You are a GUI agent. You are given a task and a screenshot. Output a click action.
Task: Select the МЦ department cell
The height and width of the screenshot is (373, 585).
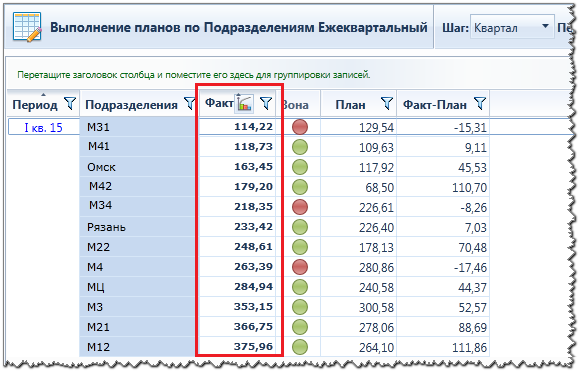[x=137, y=287]
